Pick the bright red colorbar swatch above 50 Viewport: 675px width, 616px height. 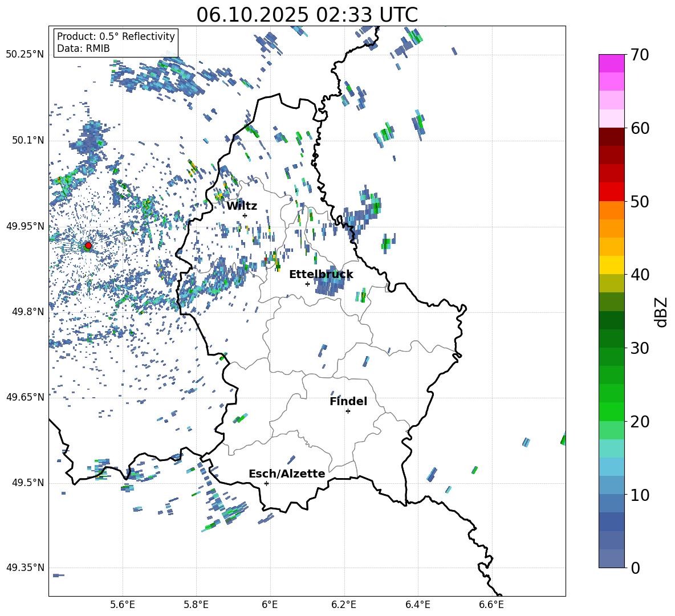(x=612, y=191)
